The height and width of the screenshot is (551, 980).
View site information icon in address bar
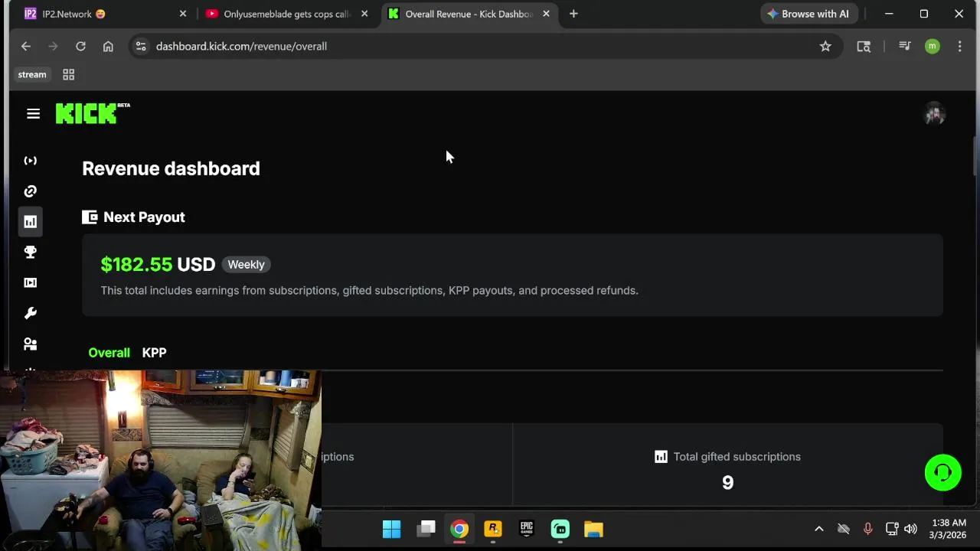click(140, 47)
